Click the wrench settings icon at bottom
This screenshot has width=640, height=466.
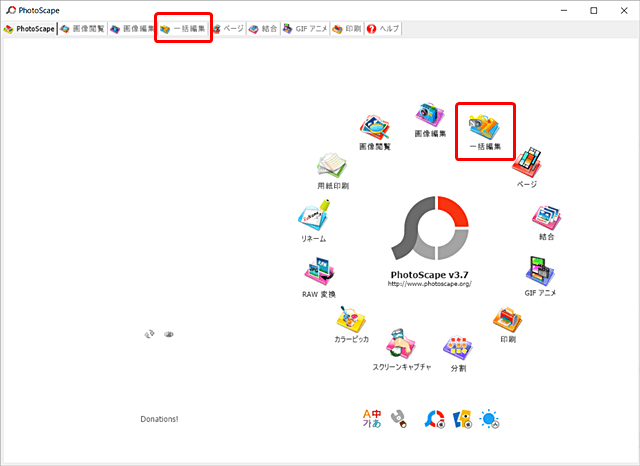pos(399,419)
